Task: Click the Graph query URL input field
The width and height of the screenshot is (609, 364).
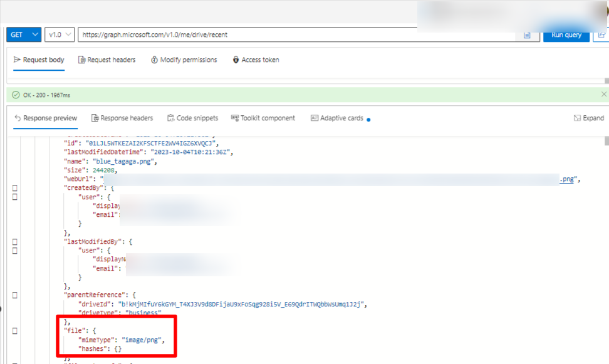Action: coord(297,34)
